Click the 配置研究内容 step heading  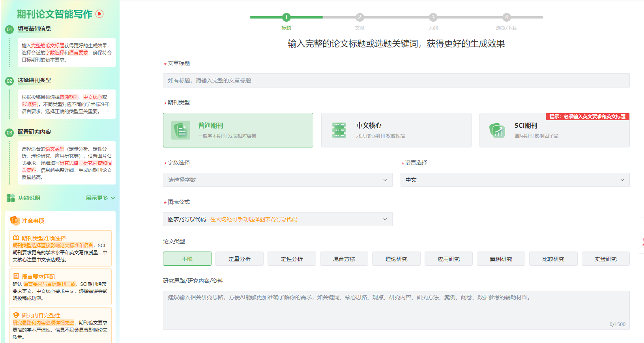click(34, 132)
